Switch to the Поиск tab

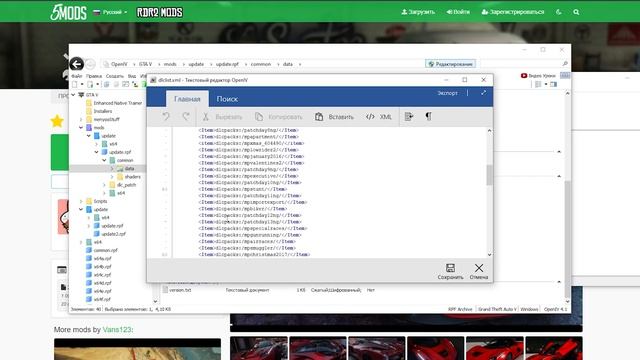[227, 99]
